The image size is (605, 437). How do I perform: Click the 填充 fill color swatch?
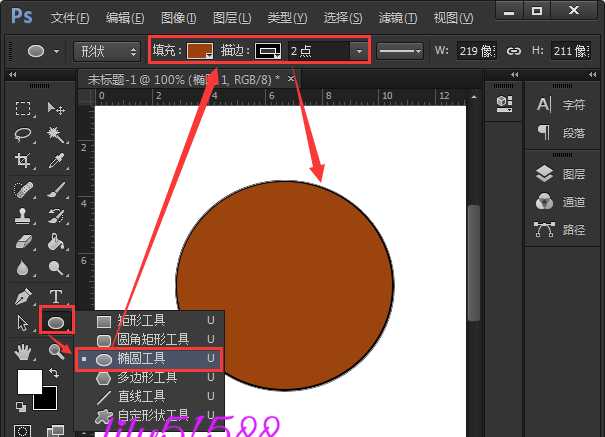pos(200,51)
